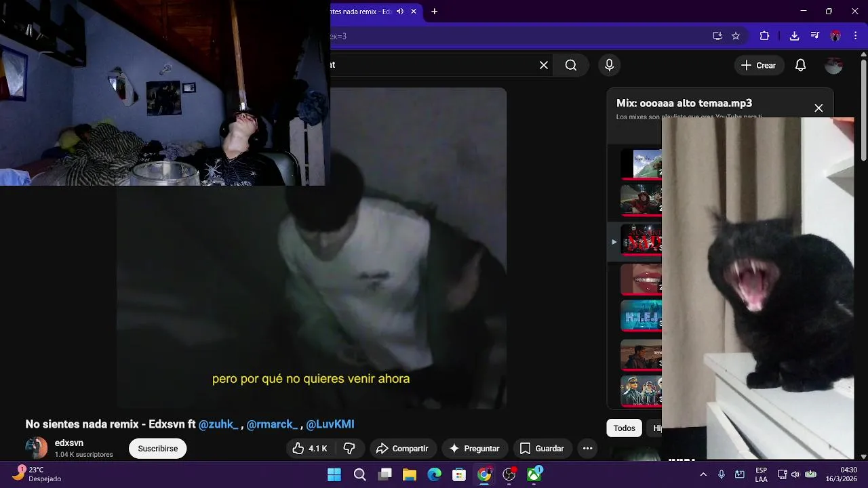The width and height of the screenshot is (868, 488).
Task: Open the edxsvn channel name link
Action: coord(69,443)
